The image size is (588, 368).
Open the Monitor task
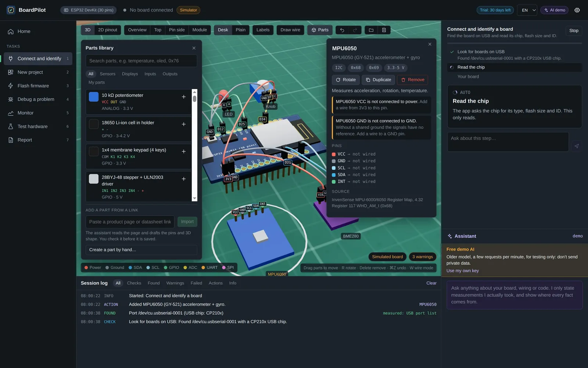click(38, 113)
